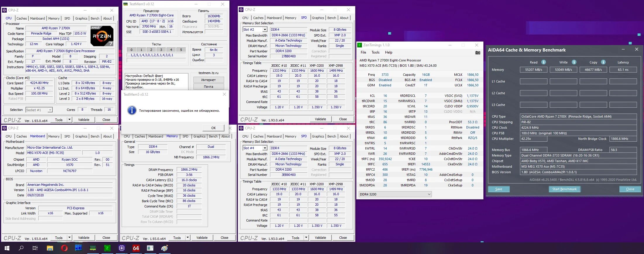Image resolution: width=644 pixels, height=254 pixels.
Task: Click the info icon next to Write in AIDA64
Action: (x=574, y=62)
